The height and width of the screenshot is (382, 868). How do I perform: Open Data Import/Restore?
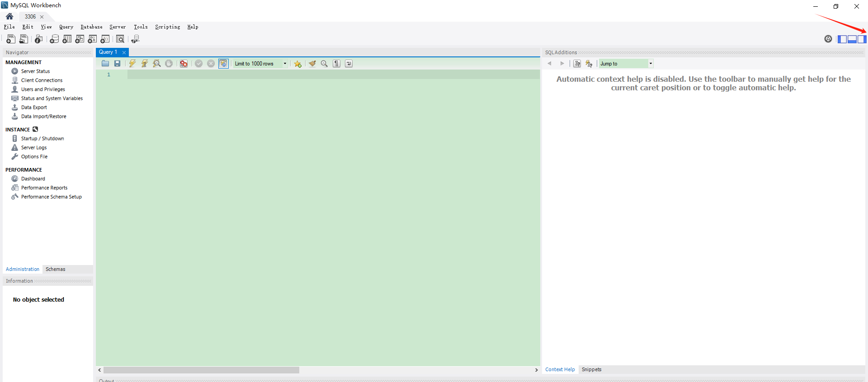point(43,116)
